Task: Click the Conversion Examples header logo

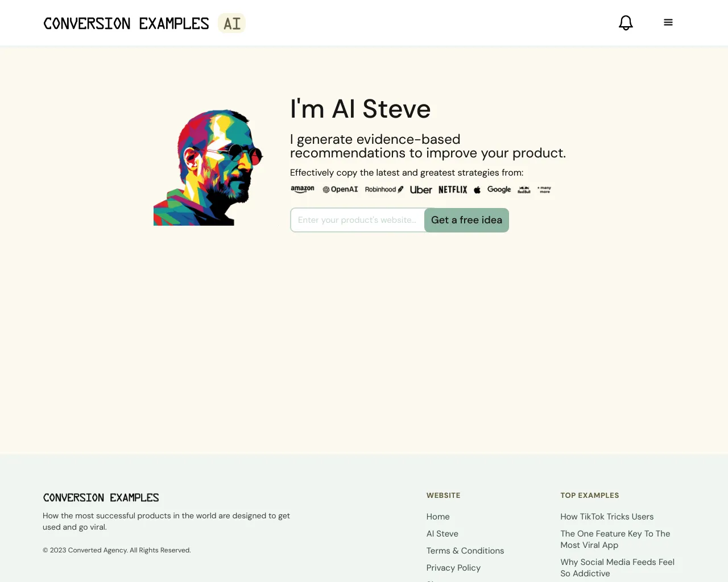Action: [126, 23]
